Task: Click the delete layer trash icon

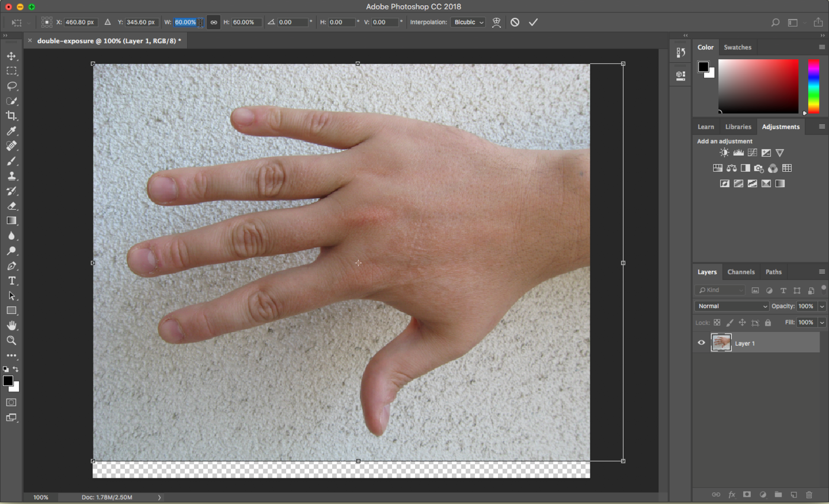Action: [809, 495]
